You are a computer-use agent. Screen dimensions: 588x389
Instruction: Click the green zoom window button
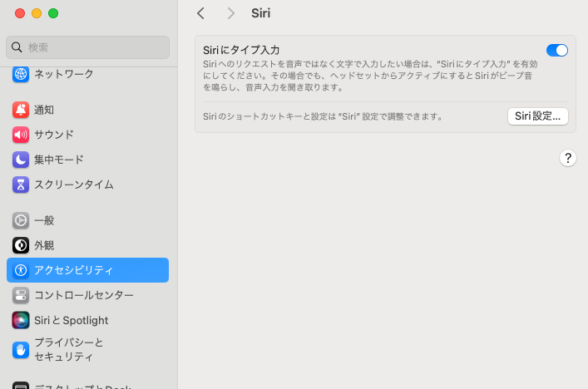click(53, 13)
